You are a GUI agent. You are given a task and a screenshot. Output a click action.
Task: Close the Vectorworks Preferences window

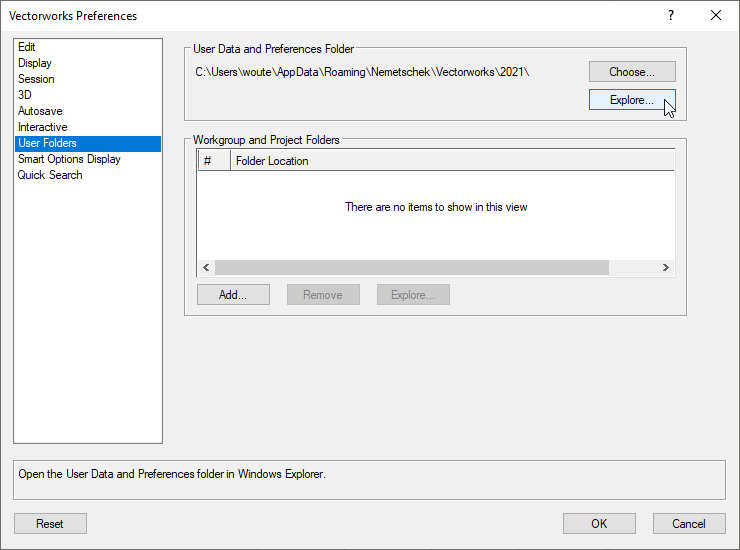tap(716, 16)
